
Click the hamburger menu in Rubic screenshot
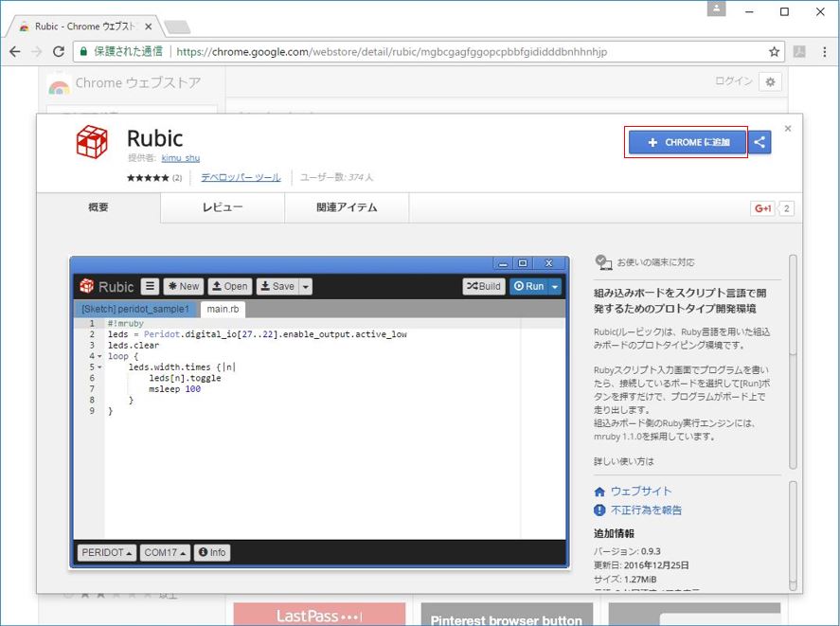pos(150,286)
